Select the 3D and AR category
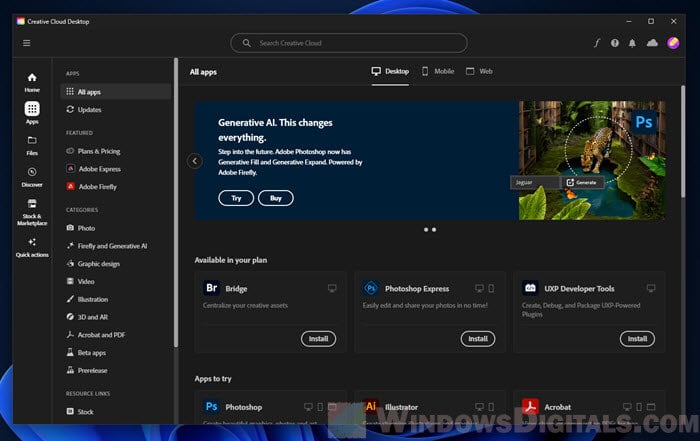The width and height of the screenshot is (700, 441). [87, 317]
